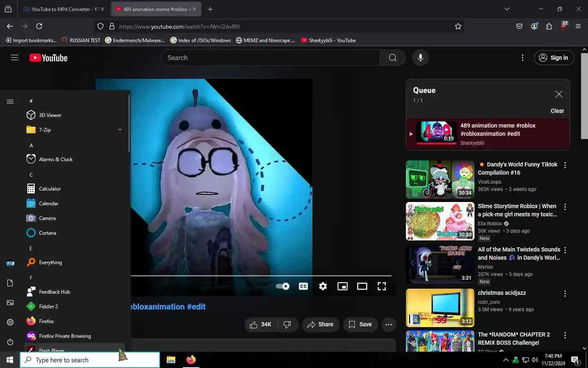Expand the Start menu hamburger
Image resolution: width=588 pixels, height=368 pixels.
click(10, 101)
